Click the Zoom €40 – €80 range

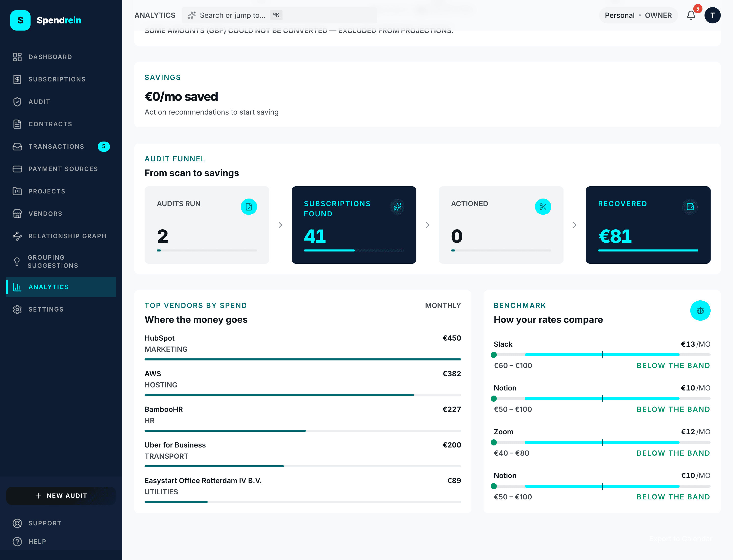pyautogui.click(x=511, y=453)
